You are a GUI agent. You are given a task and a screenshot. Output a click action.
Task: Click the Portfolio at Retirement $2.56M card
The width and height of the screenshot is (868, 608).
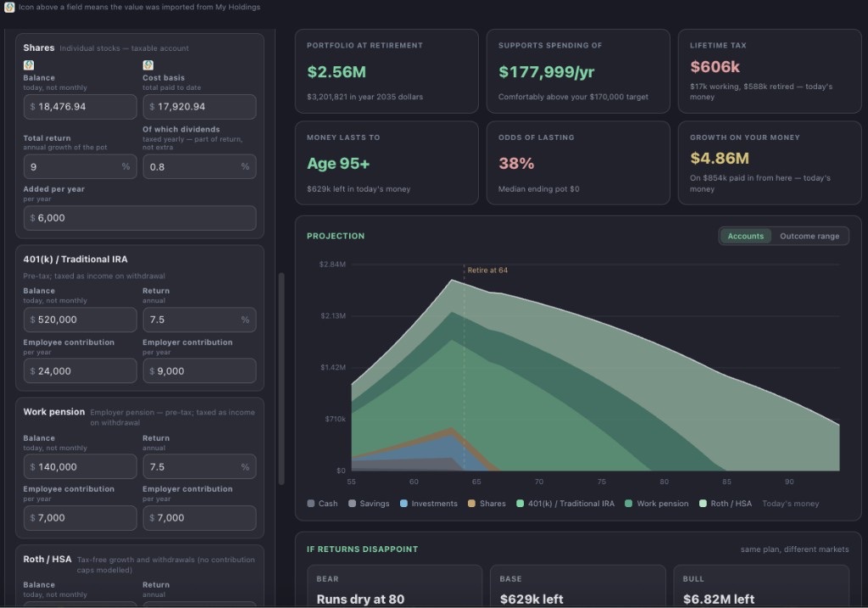click(x=387, y=71)
